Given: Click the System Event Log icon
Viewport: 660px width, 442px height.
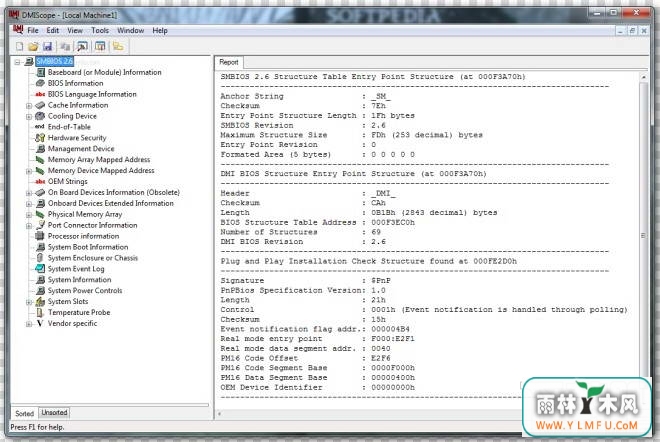Looking at the screenshot, I should coord(40,269).
